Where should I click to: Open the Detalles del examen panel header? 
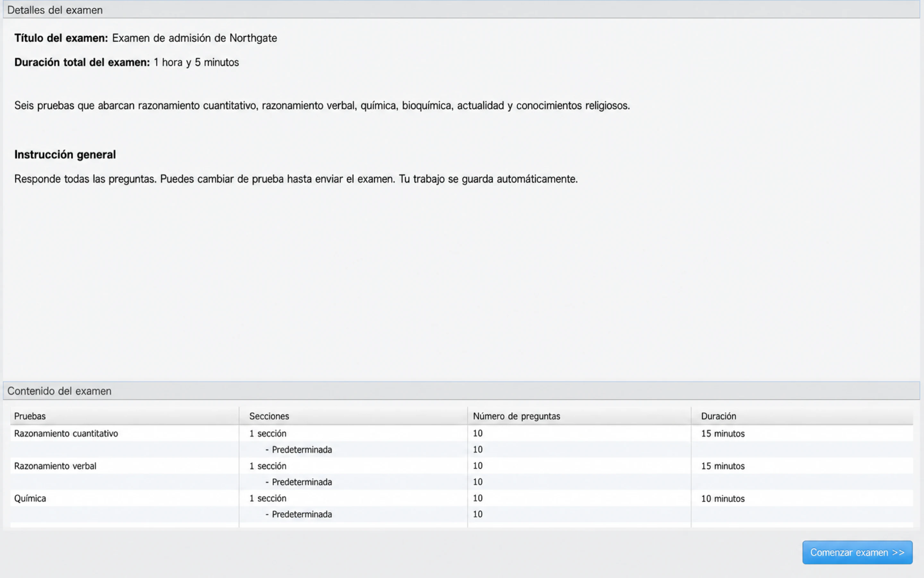tap(461, 10)
